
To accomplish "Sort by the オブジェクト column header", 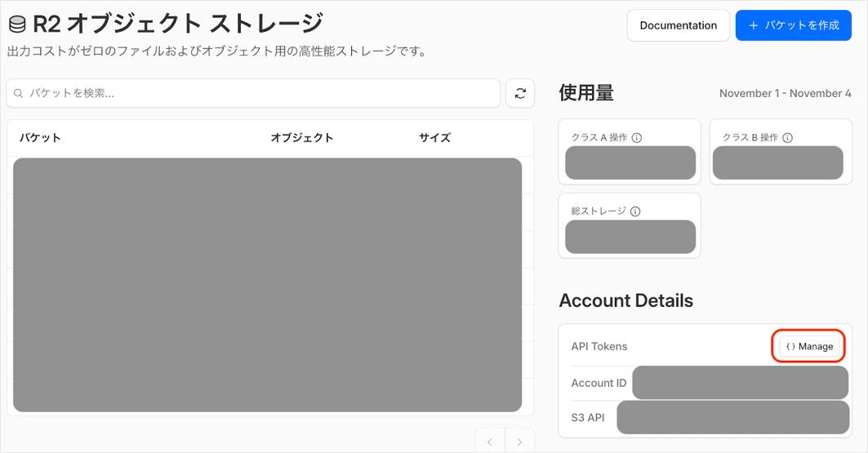I will [x=301, y=138].
